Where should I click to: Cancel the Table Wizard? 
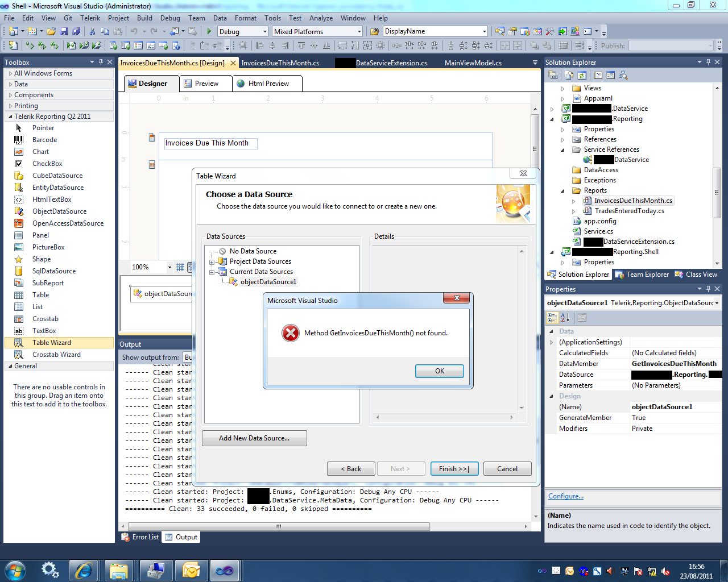[507, 469]
